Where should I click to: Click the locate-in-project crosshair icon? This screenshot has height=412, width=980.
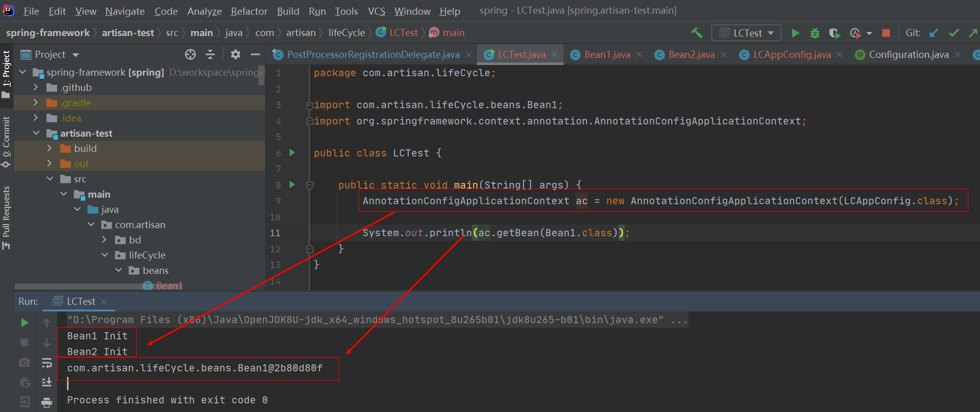[190, 54]
